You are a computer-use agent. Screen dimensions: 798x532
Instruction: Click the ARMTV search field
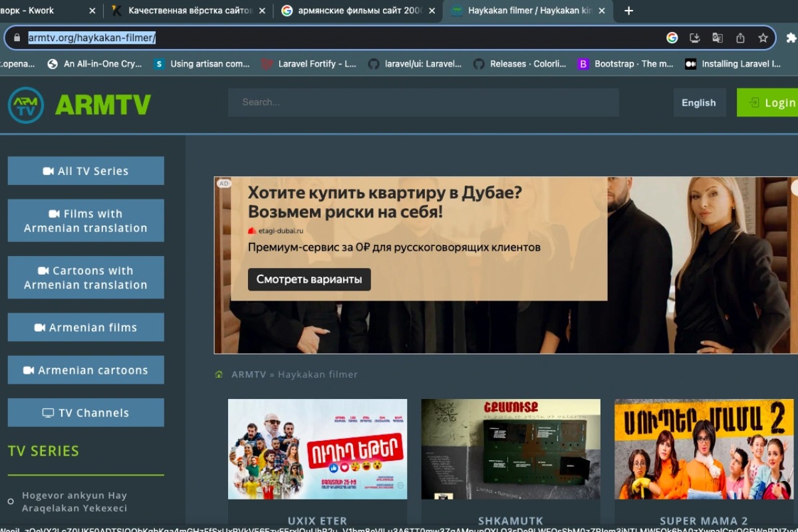pyautogui.click(x=423, y=102)
